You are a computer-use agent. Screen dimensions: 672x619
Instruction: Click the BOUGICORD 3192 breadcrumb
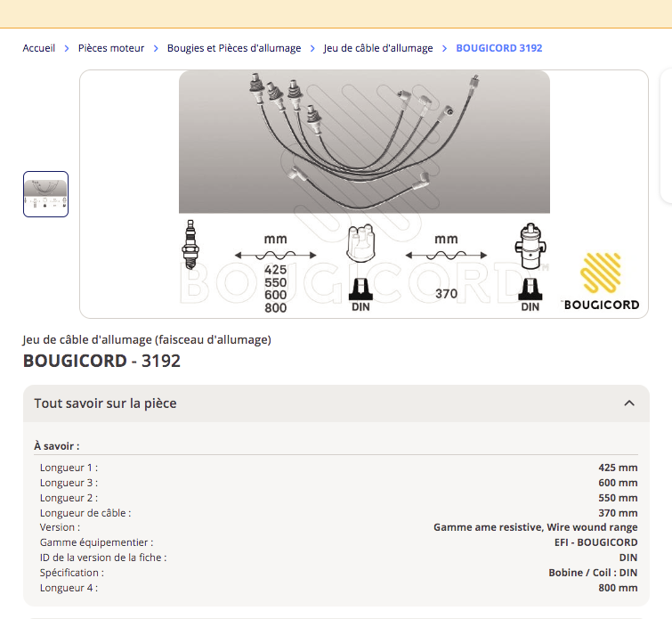[498, 48]
